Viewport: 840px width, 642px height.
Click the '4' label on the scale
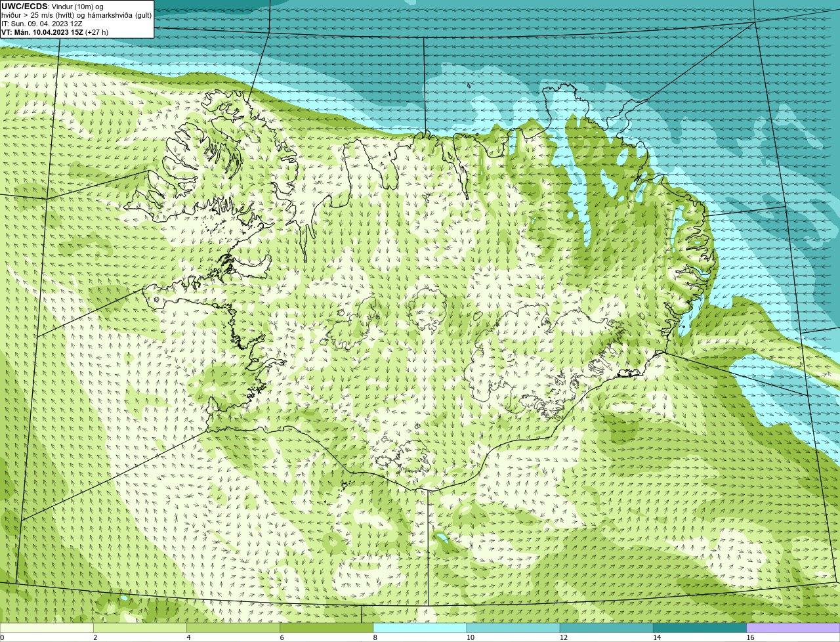188,637
